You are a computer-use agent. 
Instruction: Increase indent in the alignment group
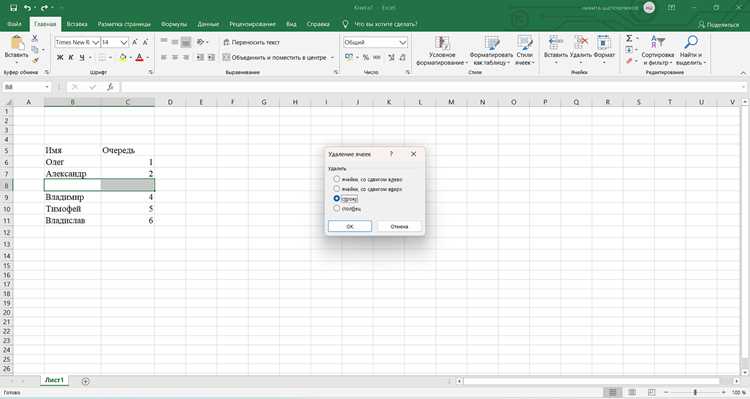[x=211, y=57]
